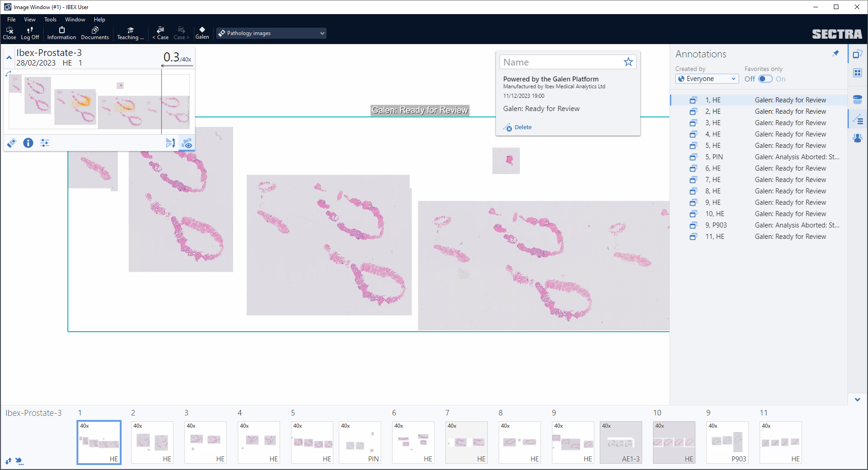Mark annotation as favorite star
868x470 pixels.
coord(628,62)
